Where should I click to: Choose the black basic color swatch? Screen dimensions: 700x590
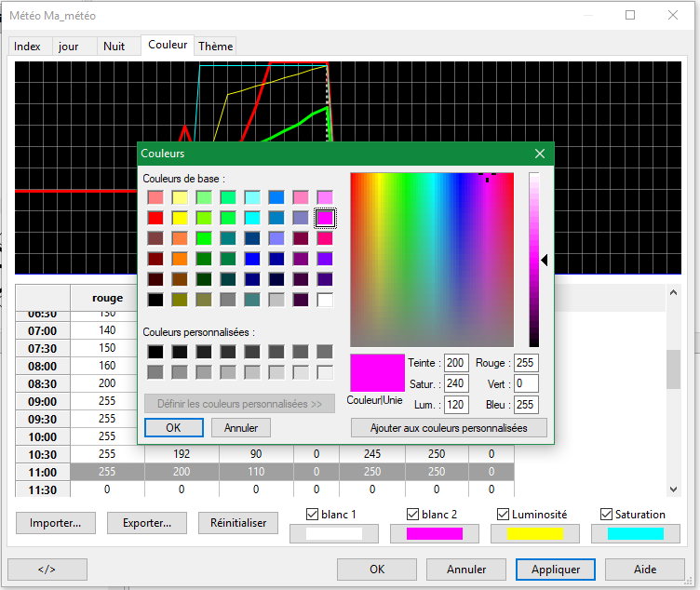(155, 300)
